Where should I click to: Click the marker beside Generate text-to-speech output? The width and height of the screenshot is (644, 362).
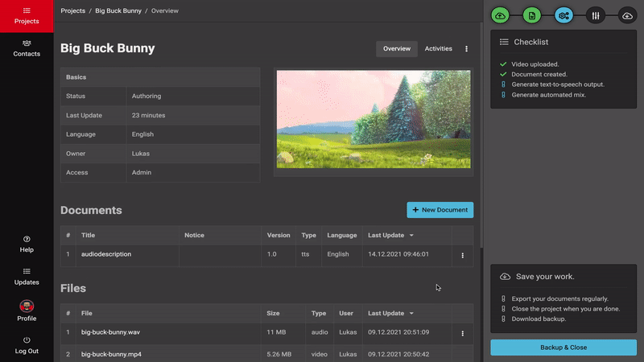pos(503,84)
